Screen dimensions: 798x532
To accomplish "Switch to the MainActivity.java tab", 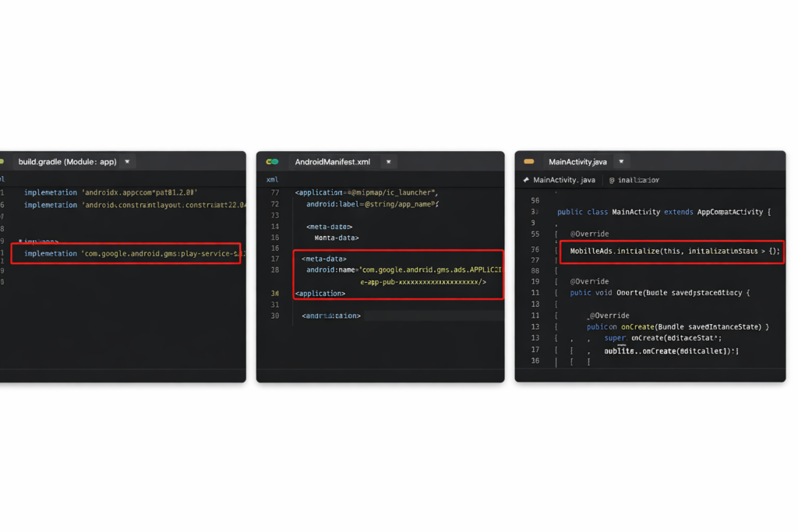I will pyautogui.click(x=577, y=162).
